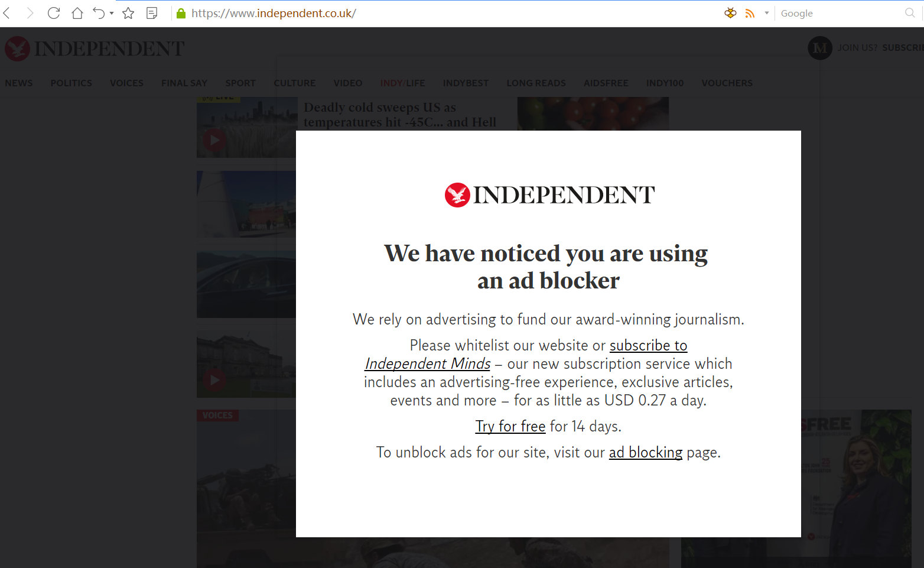Open the tomatoes article thumbnail

pyautogui.click(x=593, y=113)
